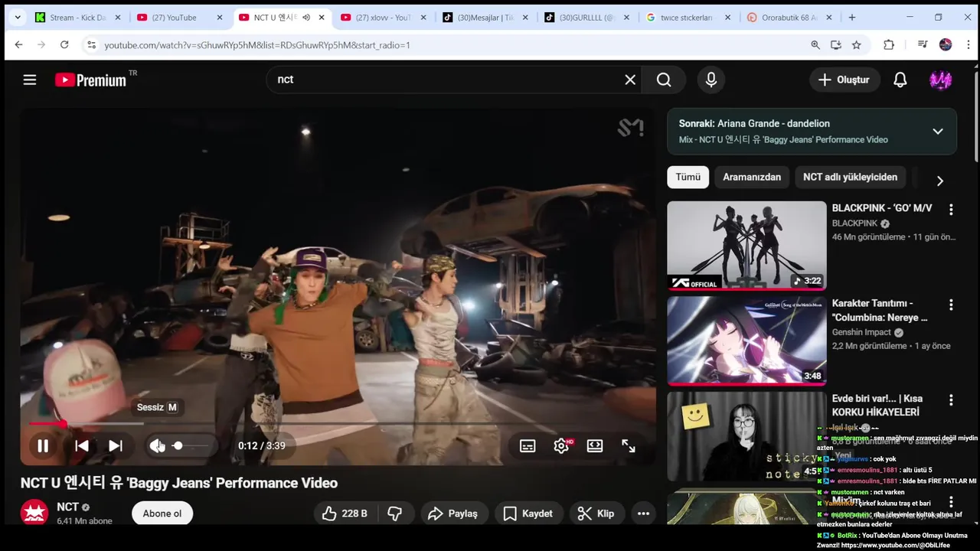This screenshot has height=551, width=980.
Task: Open BLACKPINK 'GO' M/V thumbnail
Action: (x=746, y=246)
